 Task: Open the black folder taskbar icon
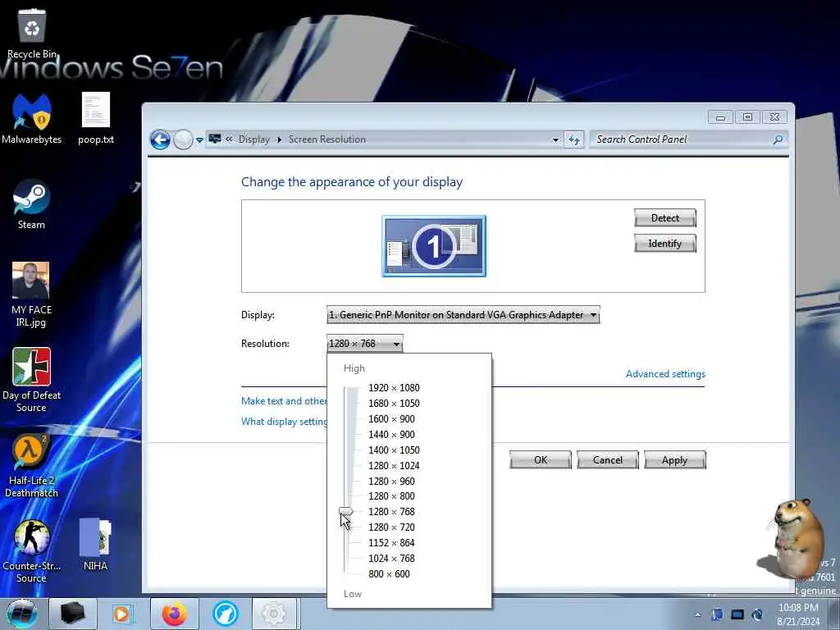coord(73,614)
